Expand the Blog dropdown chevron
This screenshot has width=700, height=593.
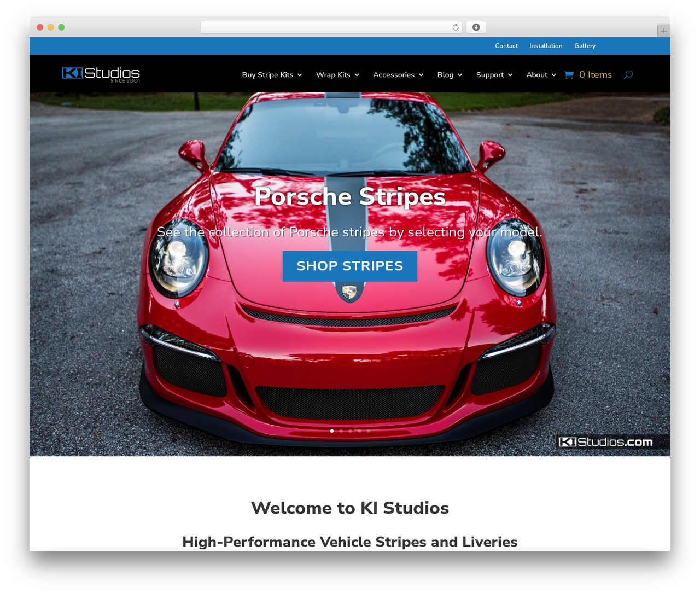[x=460, y=75]
